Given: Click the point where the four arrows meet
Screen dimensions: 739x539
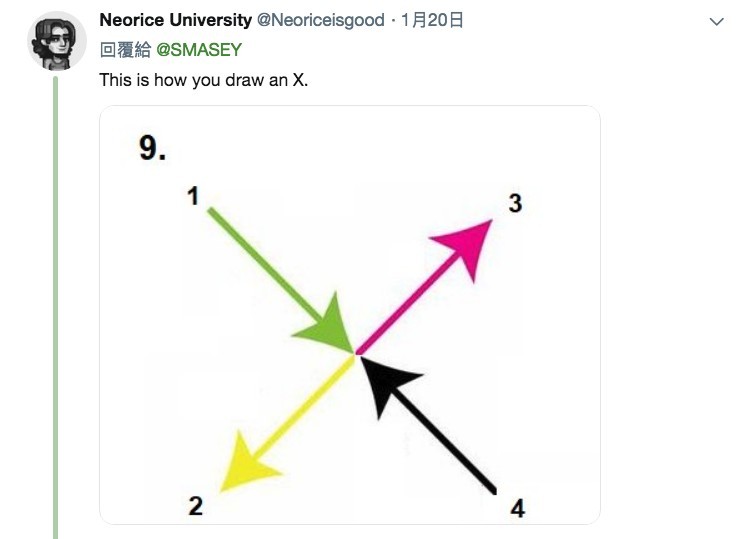Looking at the screenshot, I should pos(356,352).
